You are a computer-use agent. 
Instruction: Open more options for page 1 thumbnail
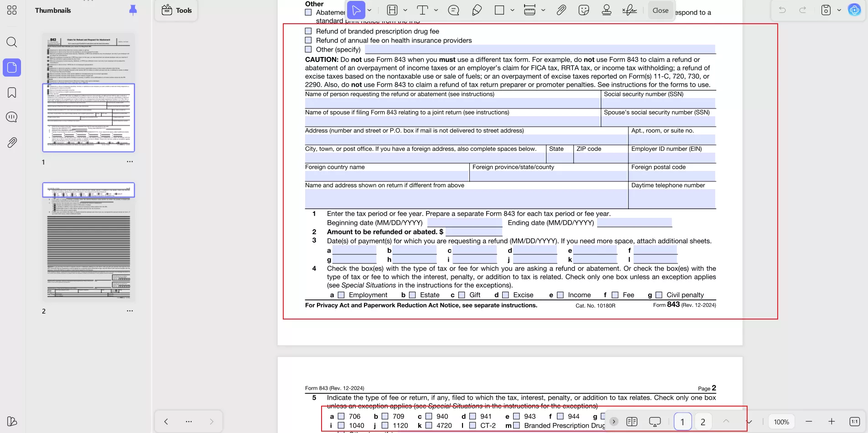(130, 162)
